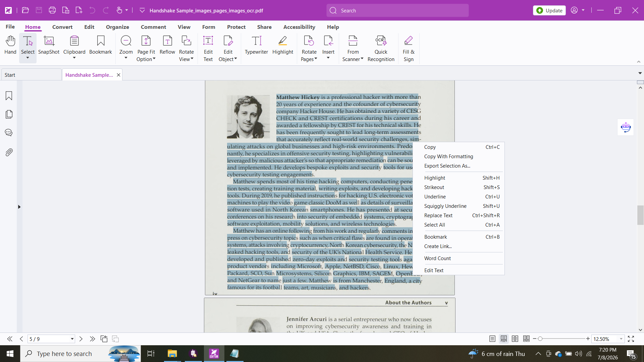The width and height of the screenshot is (644, 362).
Task: Switch to the Organize tab
Action: click(117, 27)
